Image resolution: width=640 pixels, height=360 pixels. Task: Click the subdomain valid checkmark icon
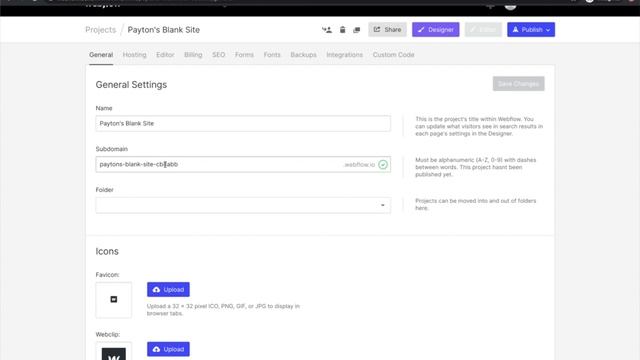click(x=383, y=164)
